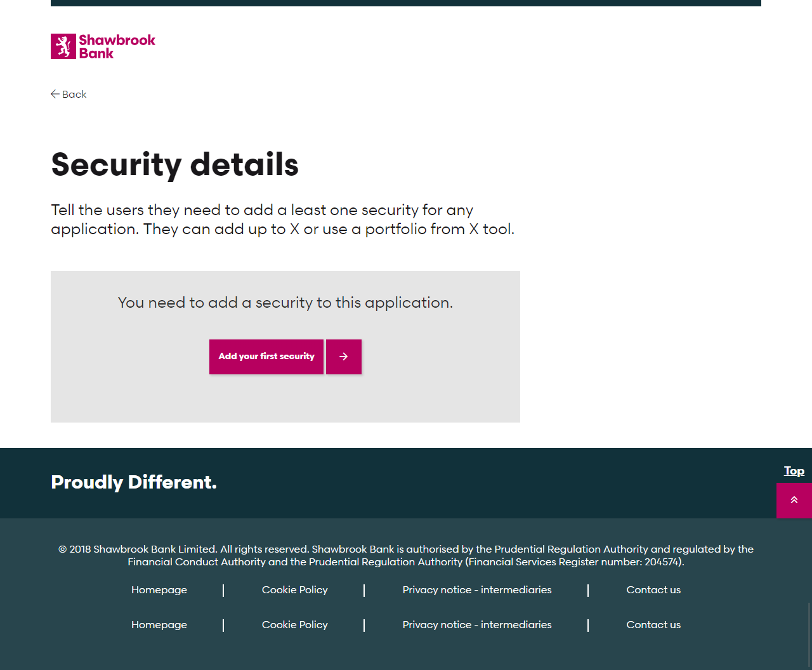Open Homepage in the upper footer row
This screenshot has height=670, width=812.
(x=159, y=590)
